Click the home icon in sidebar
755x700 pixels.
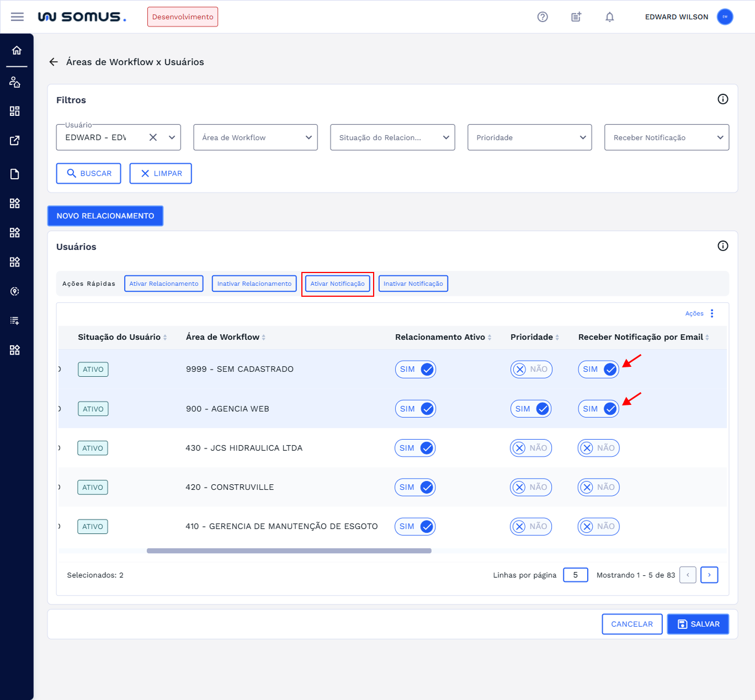[17, 51]
